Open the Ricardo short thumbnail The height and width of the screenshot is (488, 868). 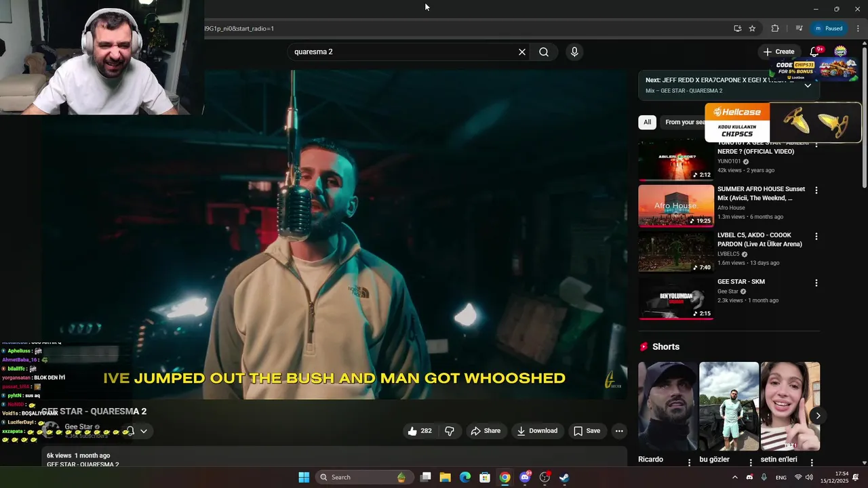pos(668,406)
